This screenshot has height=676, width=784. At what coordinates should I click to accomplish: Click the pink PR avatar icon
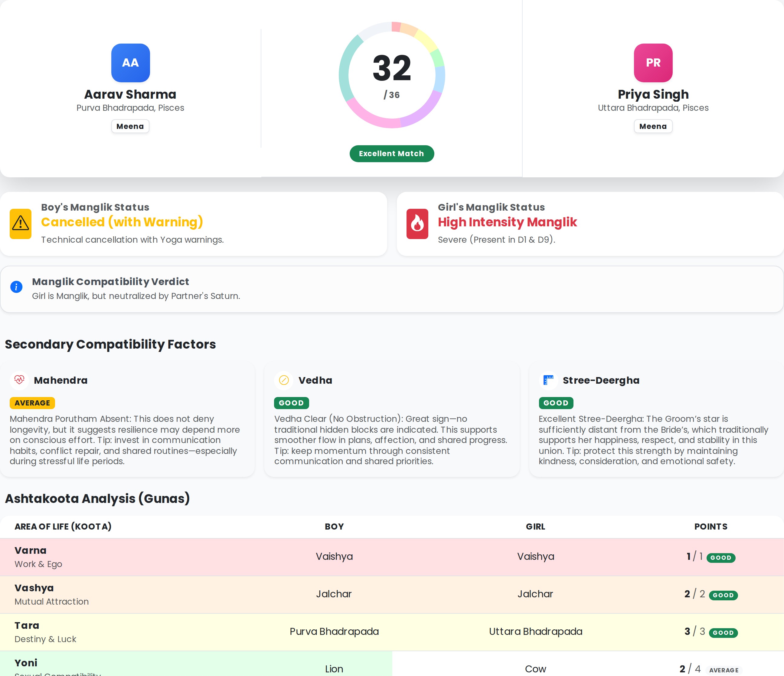pos(653,63)
